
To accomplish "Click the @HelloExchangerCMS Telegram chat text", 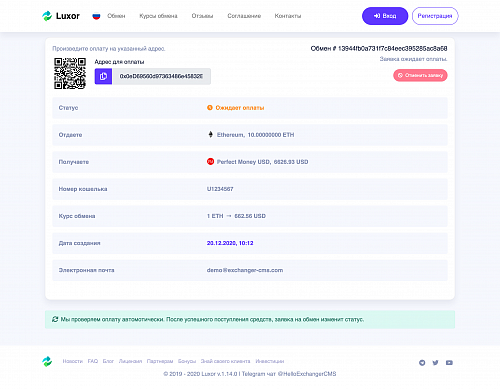I will tap(307, 374).
